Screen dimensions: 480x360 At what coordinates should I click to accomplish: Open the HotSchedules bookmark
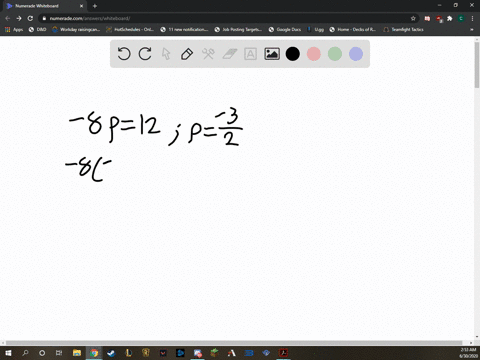(130, 29)
